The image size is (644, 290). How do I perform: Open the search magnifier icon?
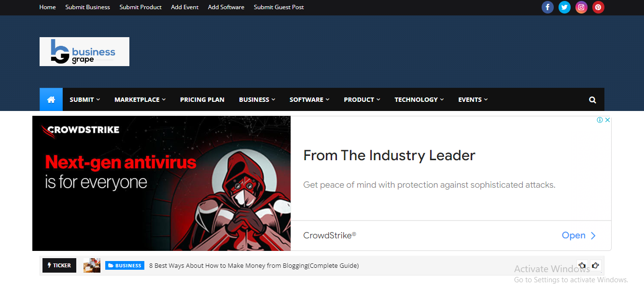592,100
